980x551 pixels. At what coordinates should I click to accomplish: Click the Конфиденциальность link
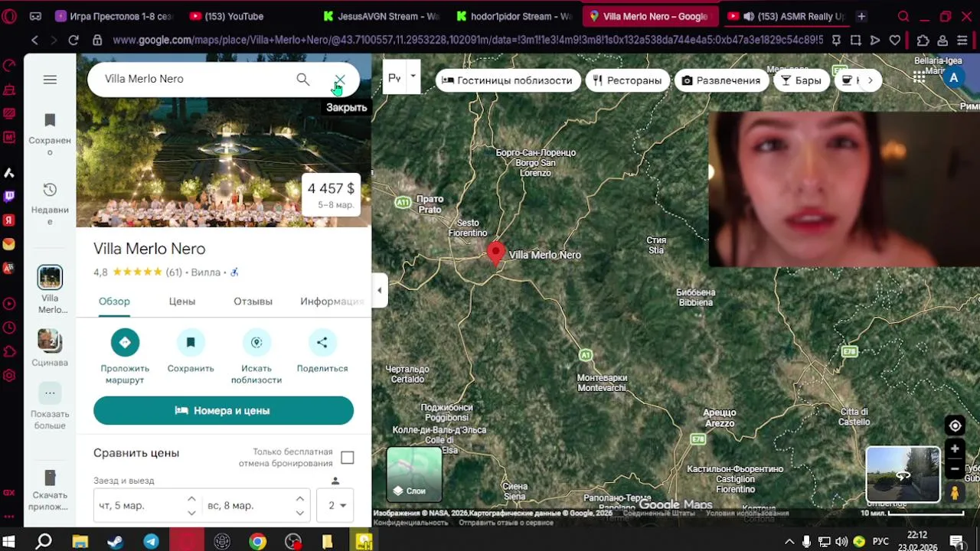(410, 523)
